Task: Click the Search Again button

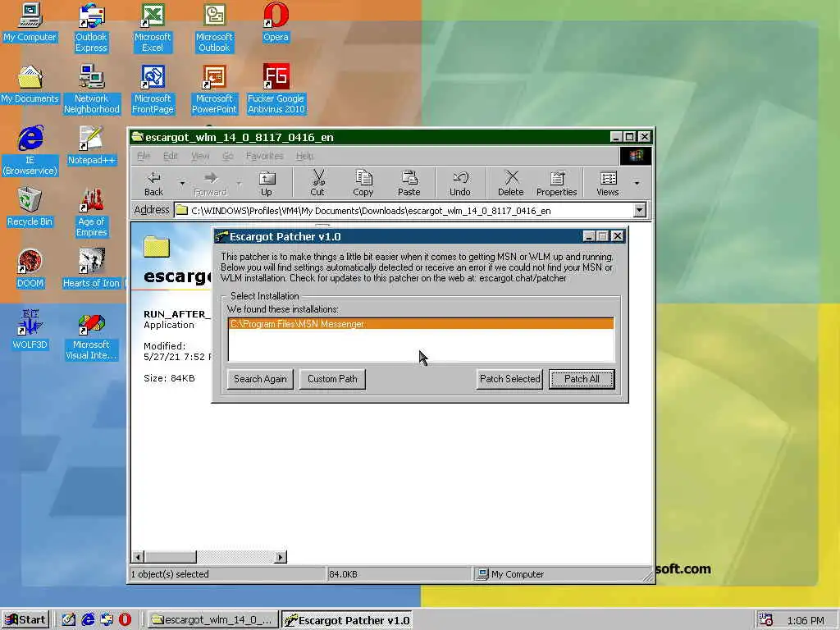Action: pyautogui.click(x=260, y=379)
